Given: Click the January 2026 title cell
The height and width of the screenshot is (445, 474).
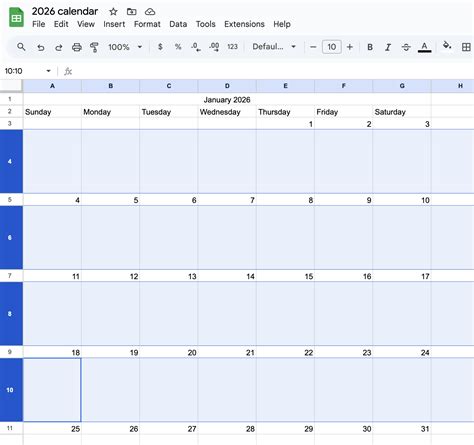Looking at the screenshot, I should pyautogui.click(x=227, y=100).
